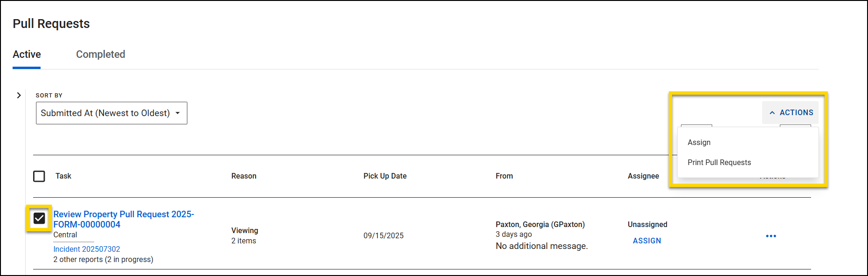This screenshot has height=276, width=868.
Task: Click the Reason column header
Action: pos(243,176)
